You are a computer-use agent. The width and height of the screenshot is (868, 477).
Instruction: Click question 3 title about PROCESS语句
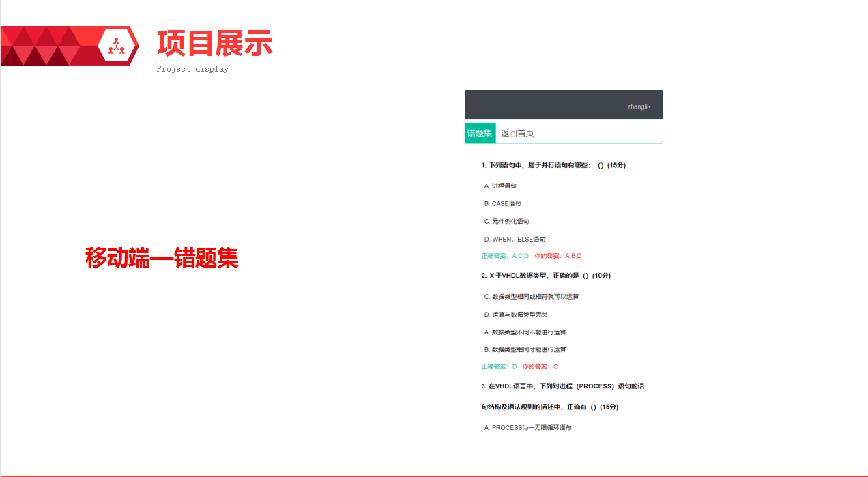click(563, 386)
